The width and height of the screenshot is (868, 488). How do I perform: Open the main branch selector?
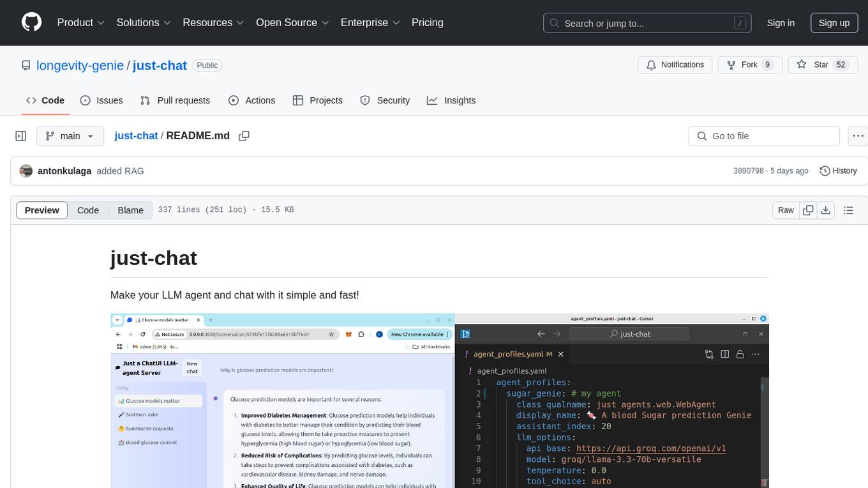coord(70,136)
